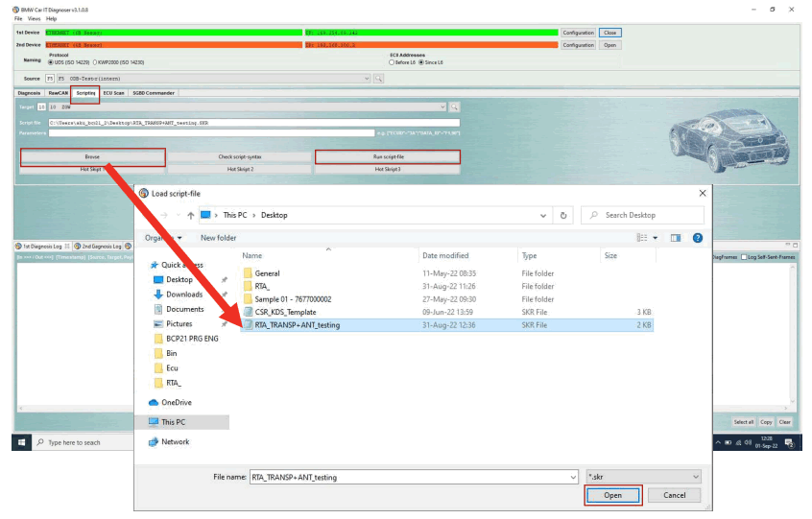Select the General folder icon
The width and height of the screenshot is (812, 519).
[248, 273]
